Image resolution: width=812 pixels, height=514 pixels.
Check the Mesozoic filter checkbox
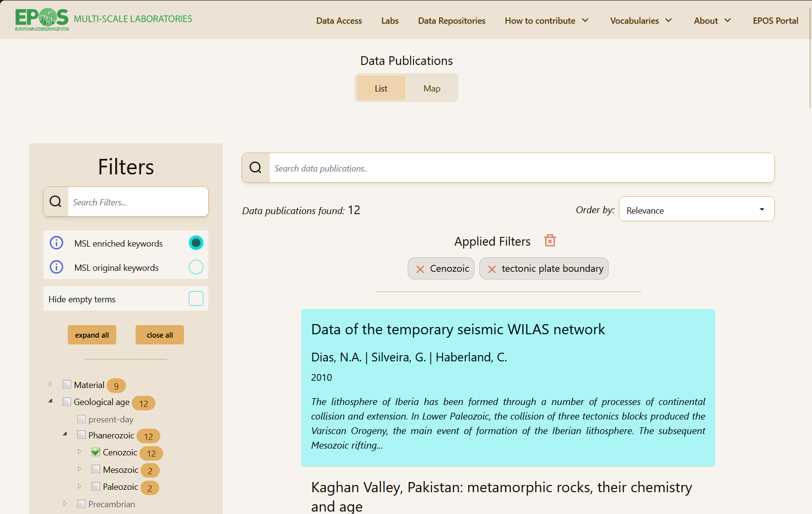tap(96, 469)
